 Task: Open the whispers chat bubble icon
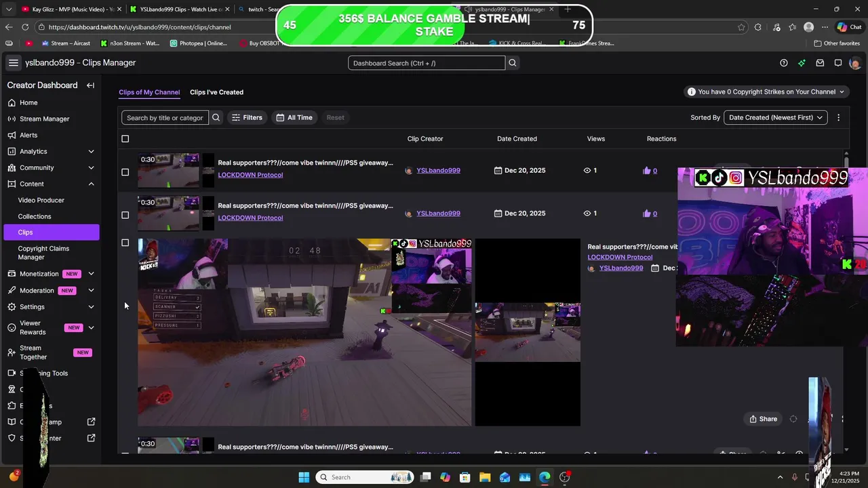pyautogui.click(x=838, y=63)
